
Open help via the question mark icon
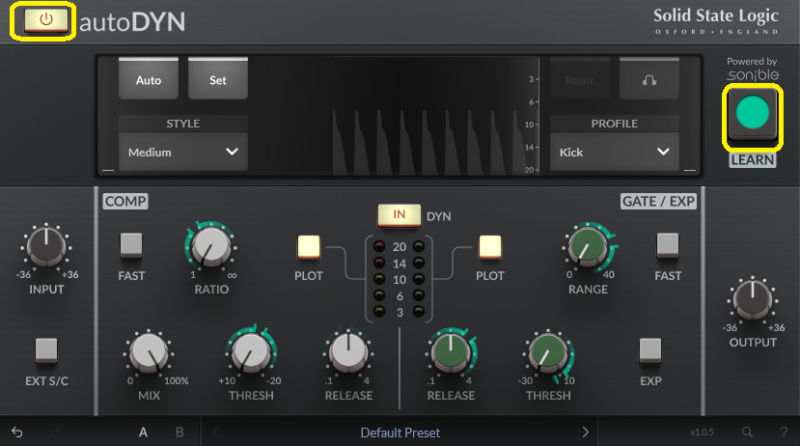(x=781, y=432)
